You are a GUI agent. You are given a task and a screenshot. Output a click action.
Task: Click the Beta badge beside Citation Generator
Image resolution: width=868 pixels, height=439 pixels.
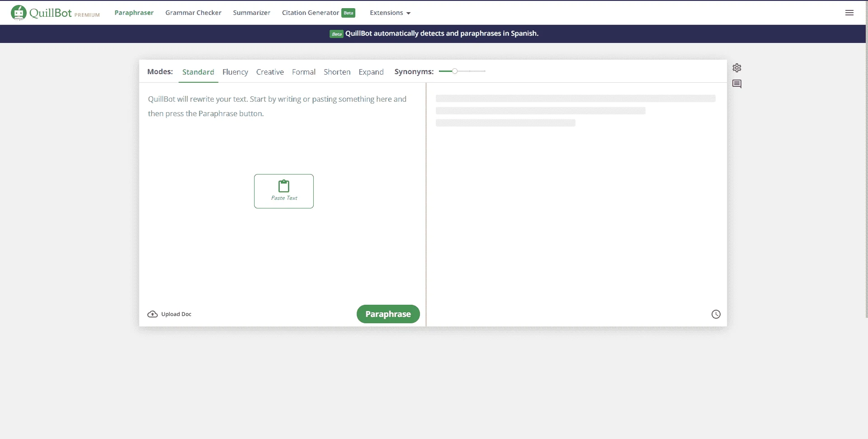tap(348, 13)
